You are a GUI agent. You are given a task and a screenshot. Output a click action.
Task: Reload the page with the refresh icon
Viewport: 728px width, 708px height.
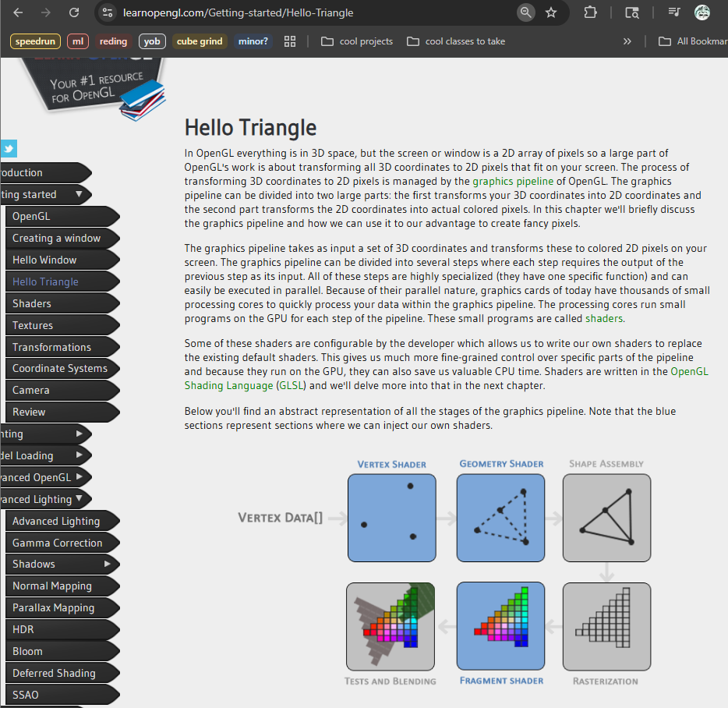click(x=74, y=12)
